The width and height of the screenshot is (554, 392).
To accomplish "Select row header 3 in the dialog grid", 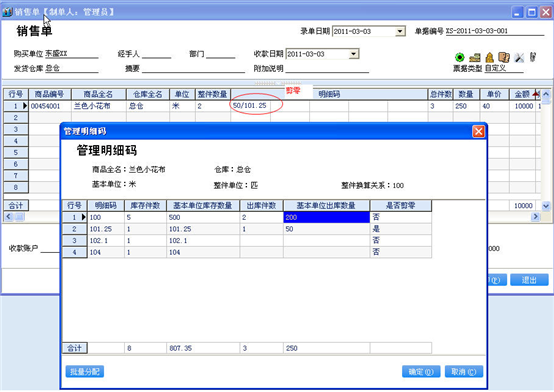I will (75, 241).
